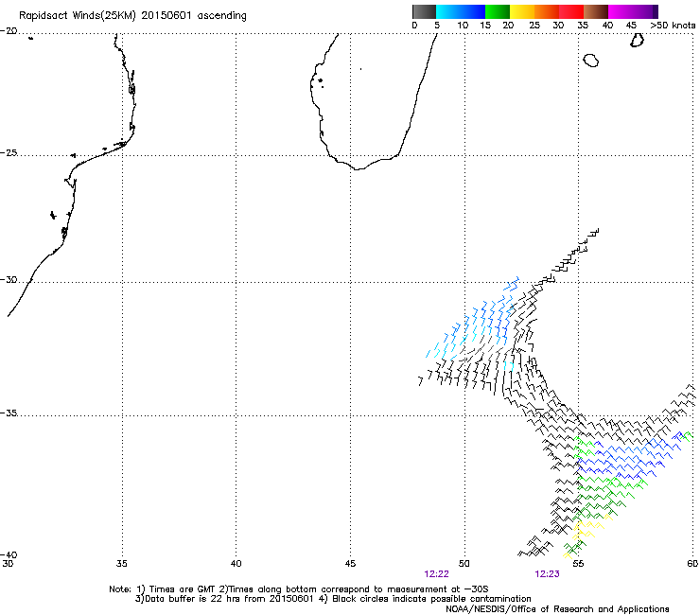Viewport: 700px width, 615px height.
Task: Select the green 15-20 knots legend swatch
Action: pos(498,11)
